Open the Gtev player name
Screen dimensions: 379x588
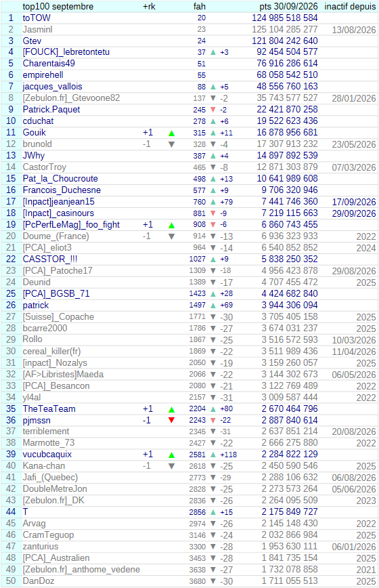[32, 41]
